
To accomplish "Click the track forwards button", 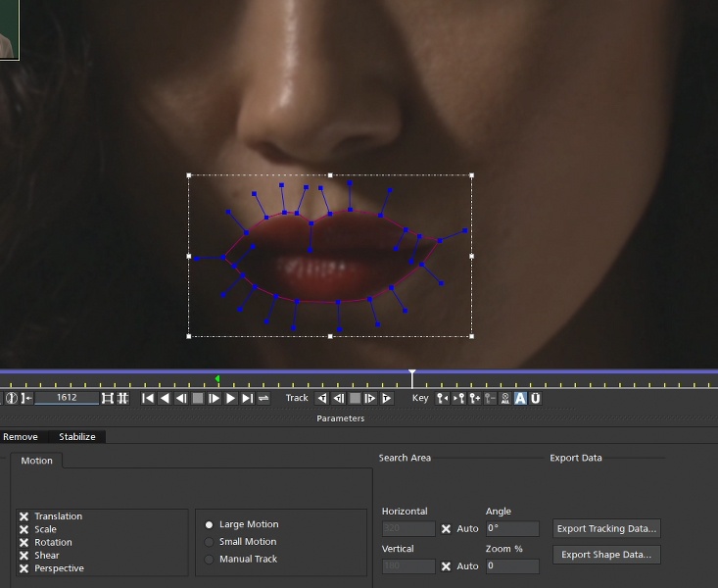I will click(387, 398).
